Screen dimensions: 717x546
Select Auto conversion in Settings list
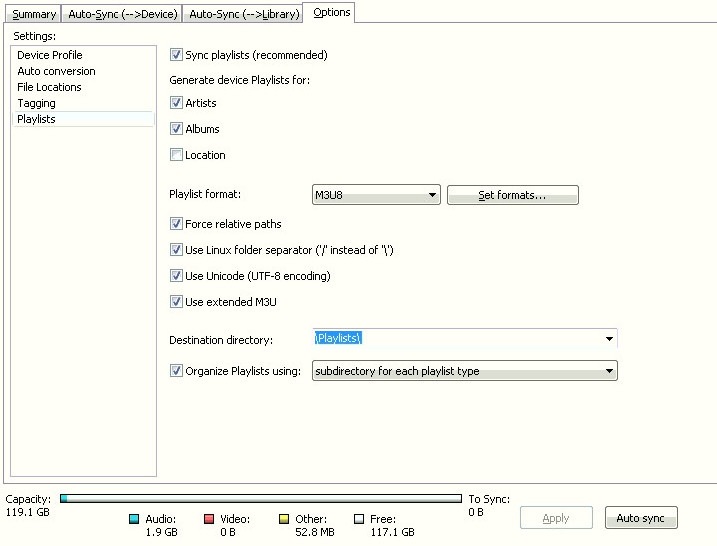57,71
